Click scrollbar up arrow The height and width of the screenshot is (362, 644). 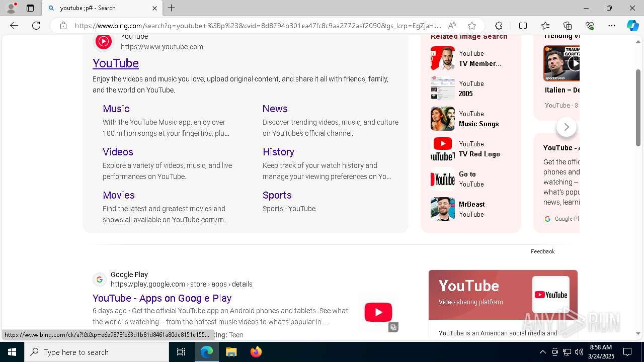638,41
